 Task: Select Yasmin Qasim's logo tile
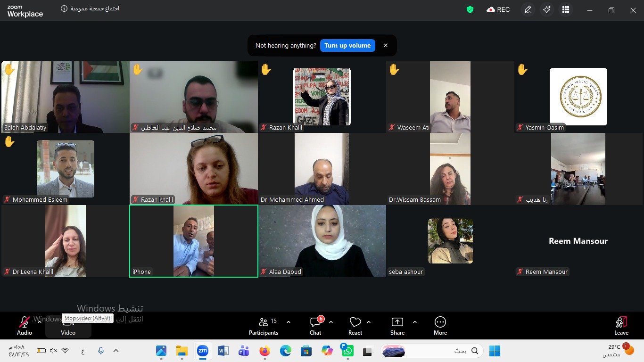pyautogui.click(x=578, y=97)
